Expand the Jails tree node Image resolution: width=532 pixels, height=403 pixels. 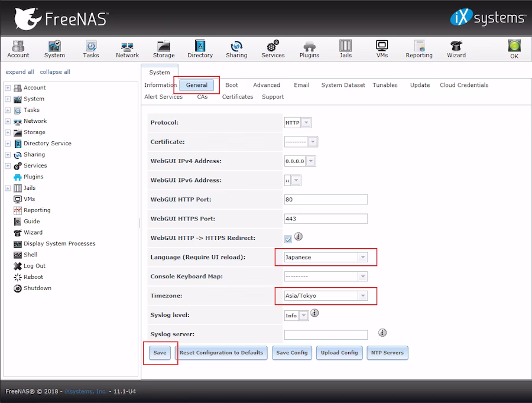click(x=8, y=188)
